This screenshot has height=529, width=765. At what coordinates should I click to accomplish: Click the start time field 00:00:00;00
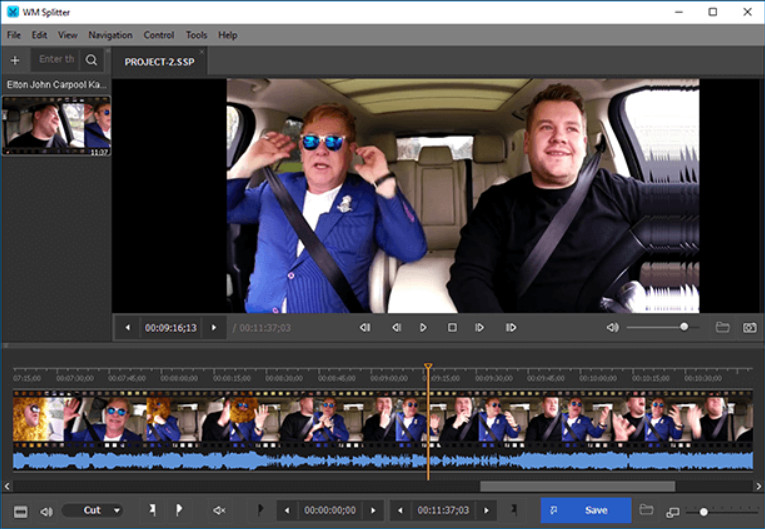[x=330, y=510]
